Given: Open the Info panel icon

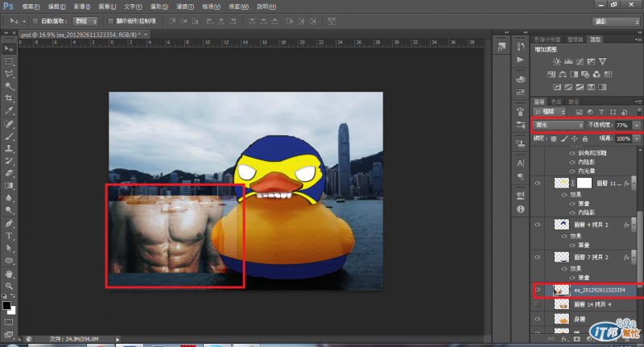Looking at the screenshot, I should (520, 209).
